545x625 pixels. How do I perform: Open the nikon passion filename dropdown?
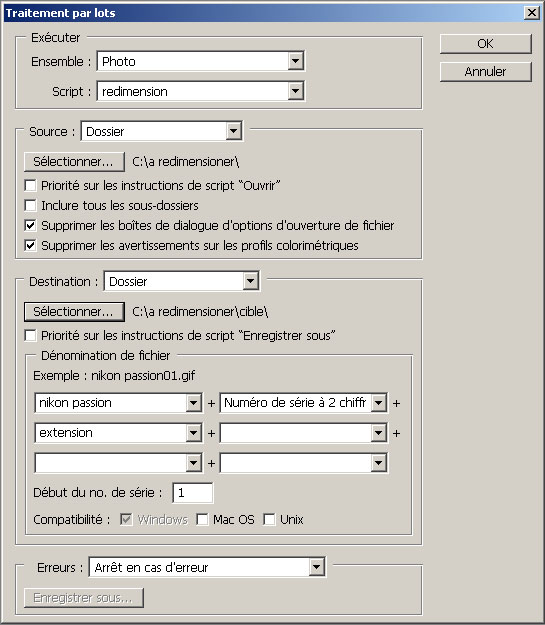[118, 403]
